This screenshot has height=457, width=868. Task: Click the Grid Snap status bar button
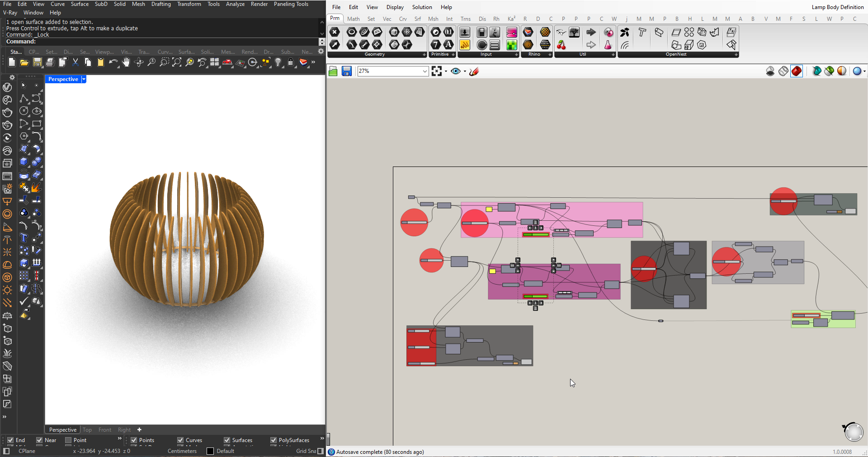coord(306,451)
